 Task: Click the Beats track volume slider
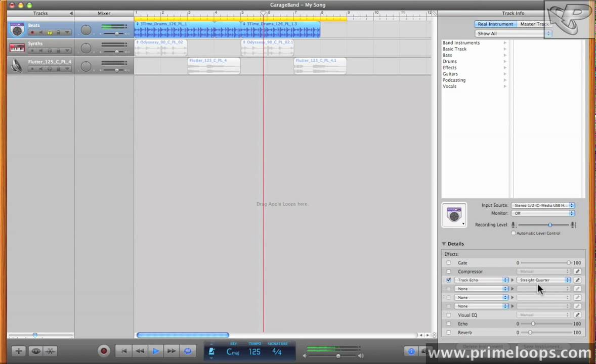pyautogui.click(x=115, y=34)
